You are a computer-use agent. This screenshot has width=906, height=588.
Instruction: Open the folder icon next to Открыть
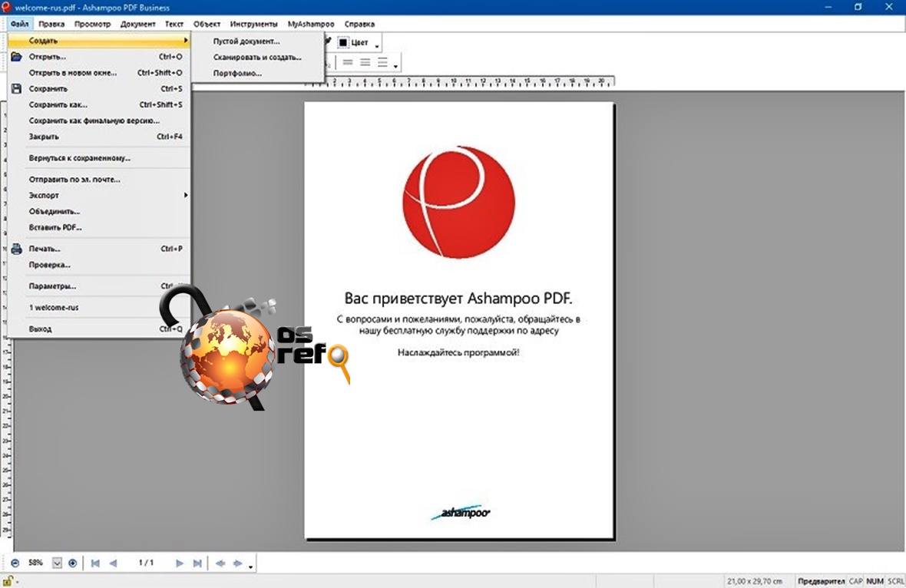[x=16, y=57]
